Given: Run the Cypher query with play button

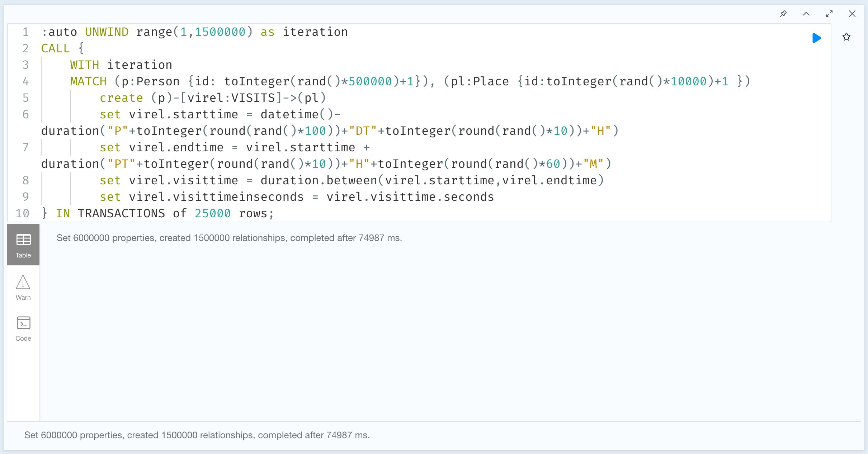Looking at the screenshot, I should tap(816, 38).
